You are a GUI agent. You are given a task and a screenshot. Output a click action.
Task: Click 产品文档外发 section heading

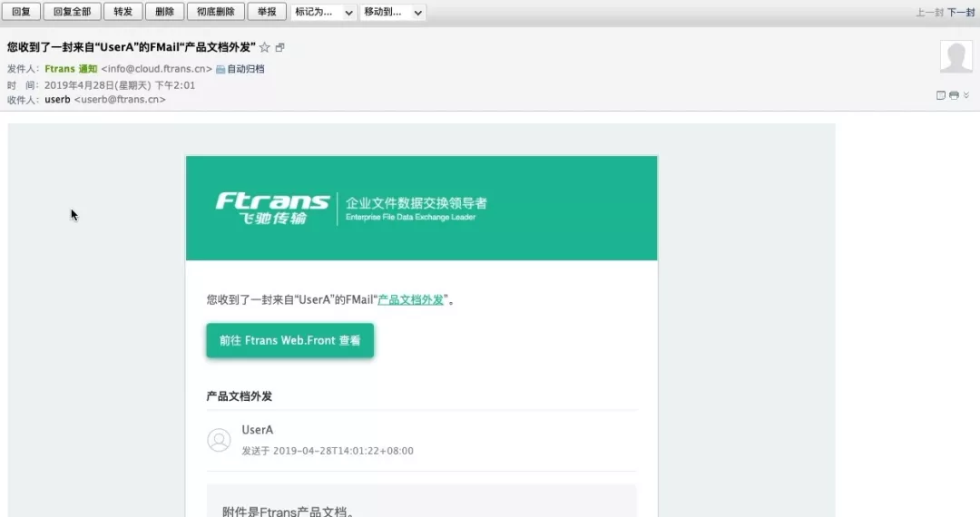pos(240,395)
